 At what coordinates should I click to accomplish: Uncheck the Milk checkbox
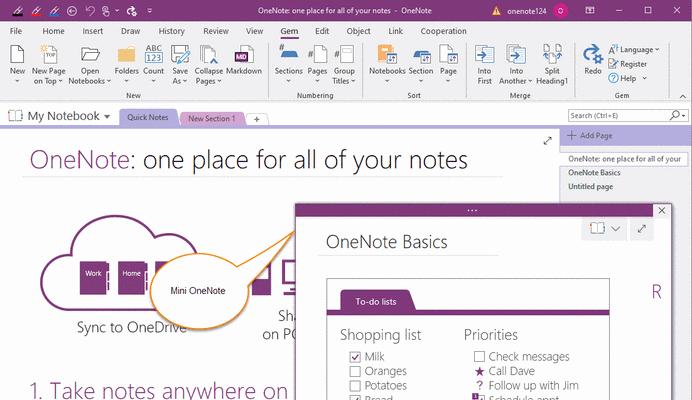355,357
